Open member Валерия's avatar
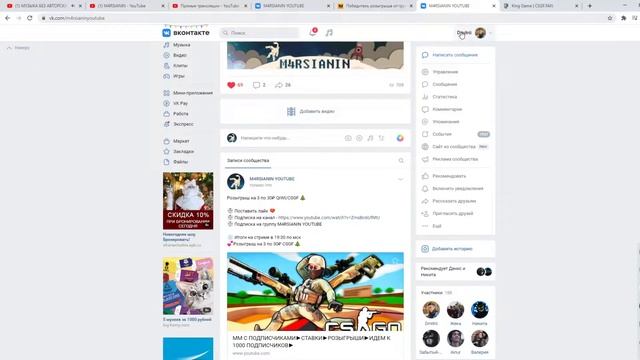The height and width of the screenshot is (360, 640). (x=480, y=339)
